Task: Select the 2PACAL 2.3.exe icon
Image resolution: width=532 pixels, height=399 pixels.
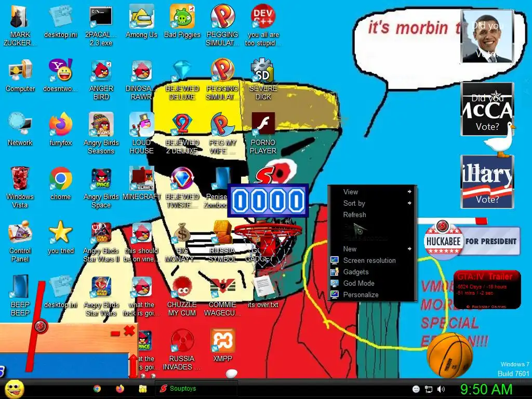Action: tap(101, 25)
